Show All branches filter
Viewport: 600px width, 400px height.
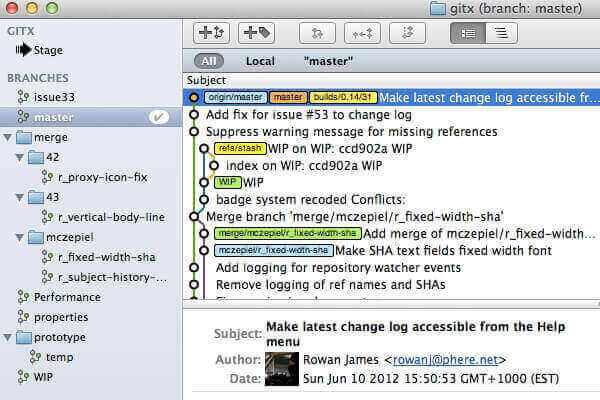209,61
